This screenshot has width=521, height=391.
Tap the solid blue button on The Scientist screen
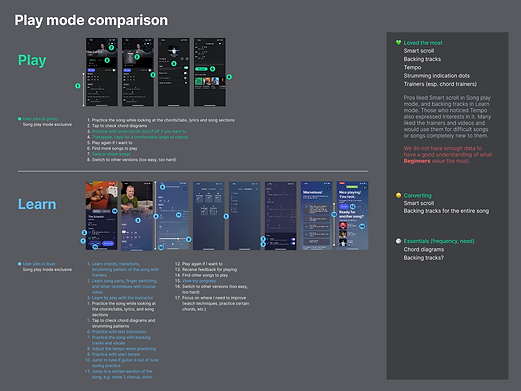tap(108, 243)
